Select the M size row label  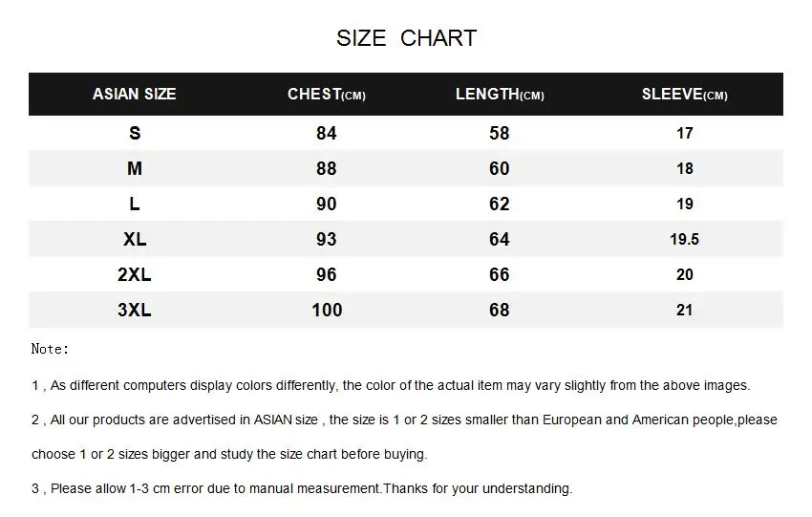click(x=135, y=168)
